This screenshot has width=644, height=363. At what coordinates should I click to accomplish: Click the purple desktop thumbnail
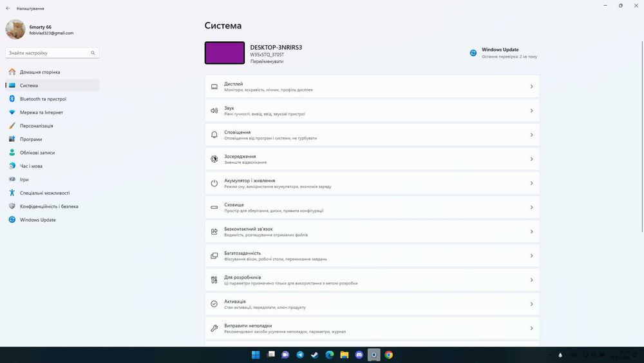(225, 53)
